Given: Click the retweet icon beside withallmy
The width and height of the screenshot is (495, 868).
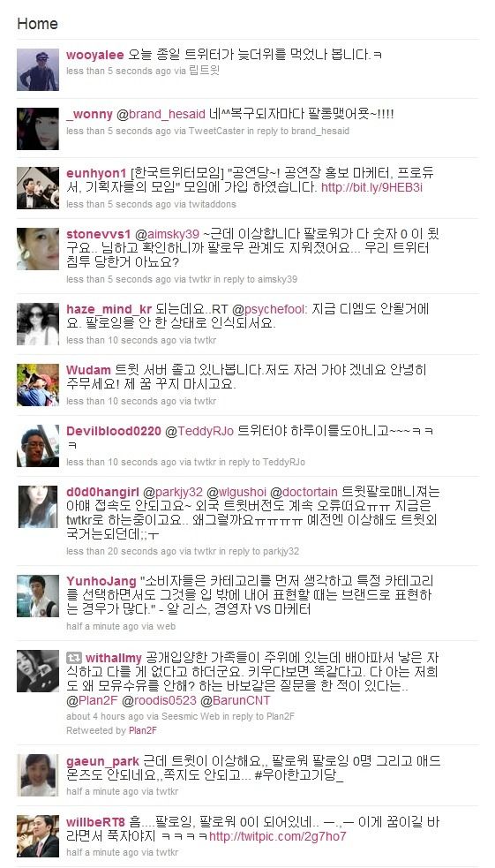Looking at the screenshot, I should [x=73, y=658].
